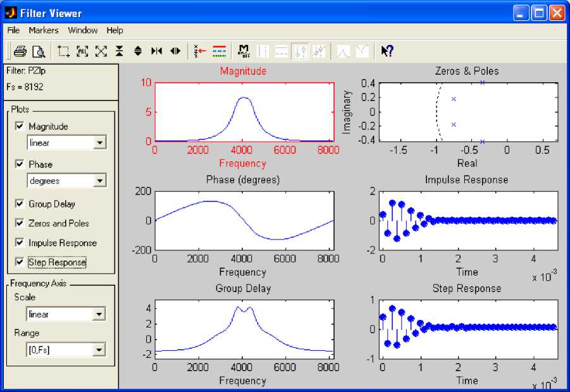Click the full view zoom icon
The height and width of the screenshot is (392, 570).
(x=82, y=51)
